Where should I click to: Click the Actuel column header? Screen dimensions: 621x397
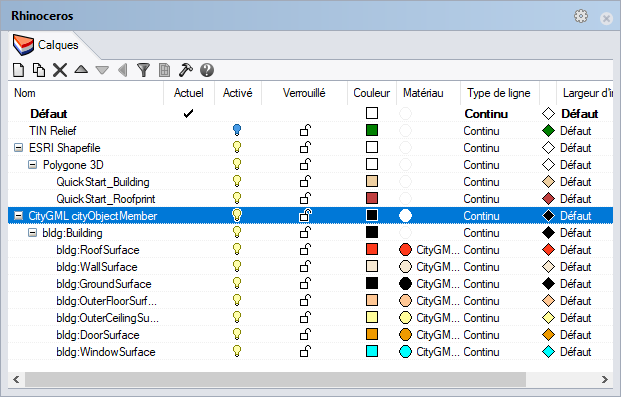(189, 93)
